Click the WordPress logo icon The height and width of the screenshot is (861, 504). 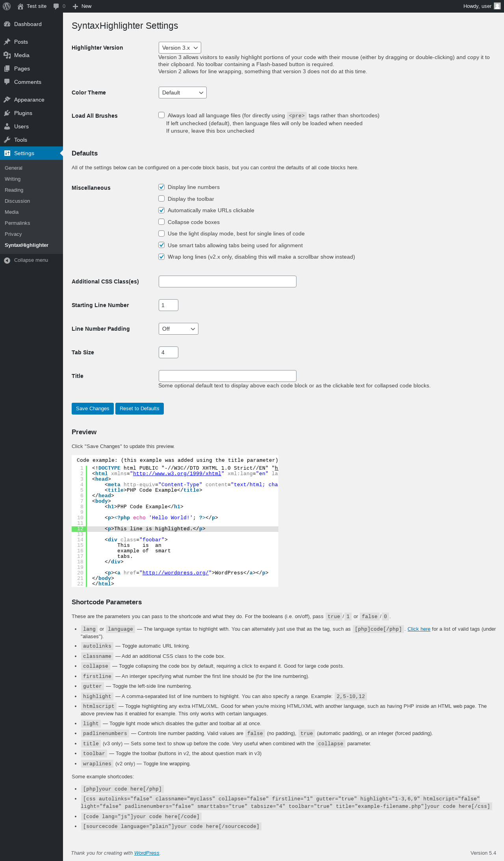point(7,6)
